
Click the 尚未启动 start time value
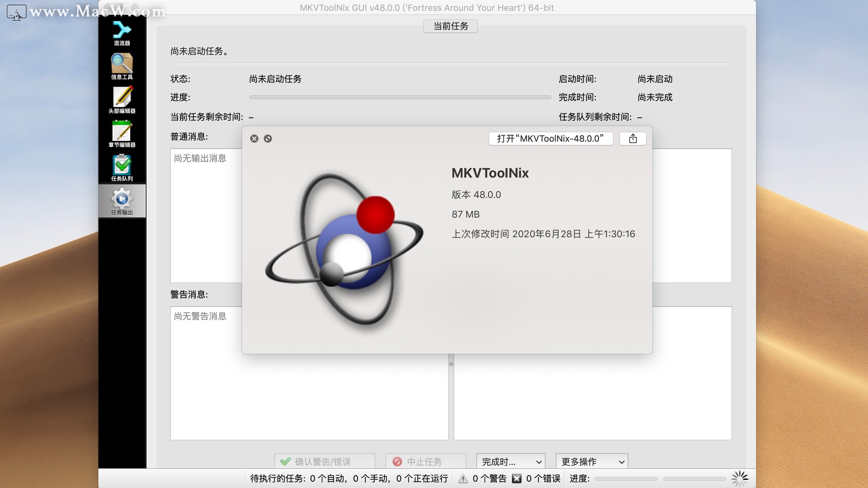coord(655,79)
